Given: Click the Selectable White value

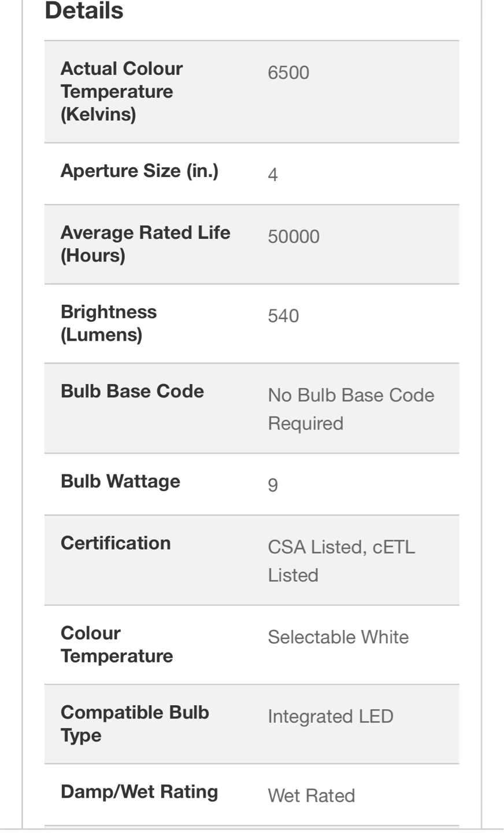Looking at the screenshot, I should point(338,637).
